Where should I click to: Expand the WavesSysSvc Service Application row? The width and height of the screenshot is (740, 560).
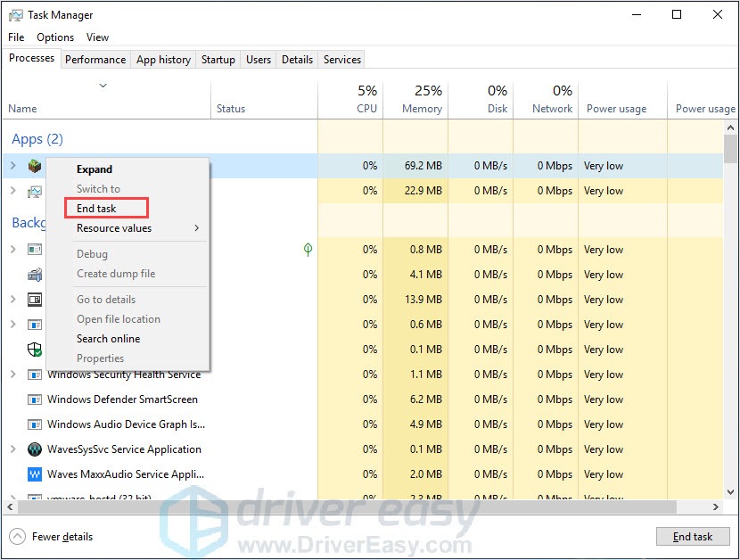(12, 449)
